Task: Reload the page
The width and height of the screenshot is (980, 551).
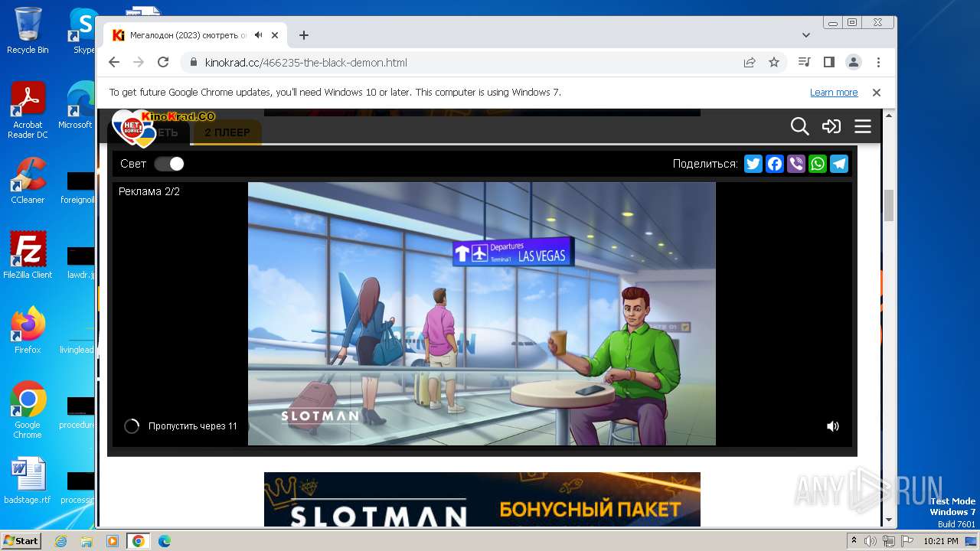Action: 163,62
